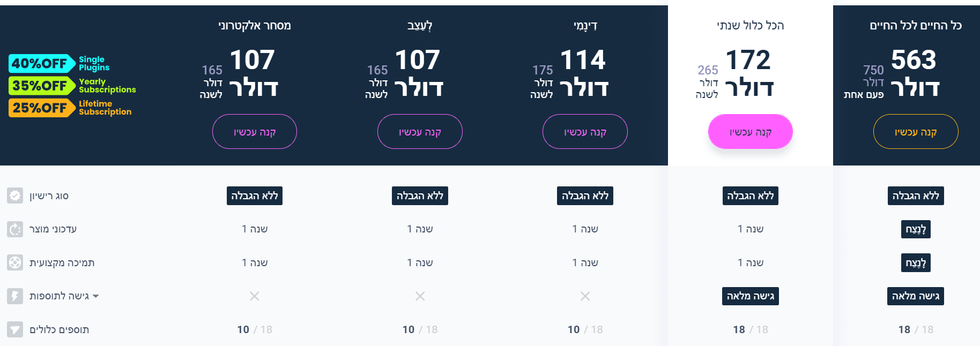This screenshot has height=346, width=980.
Task: Click the 40% OFF Single Plugins badge
Action: [x=42, y=64]
